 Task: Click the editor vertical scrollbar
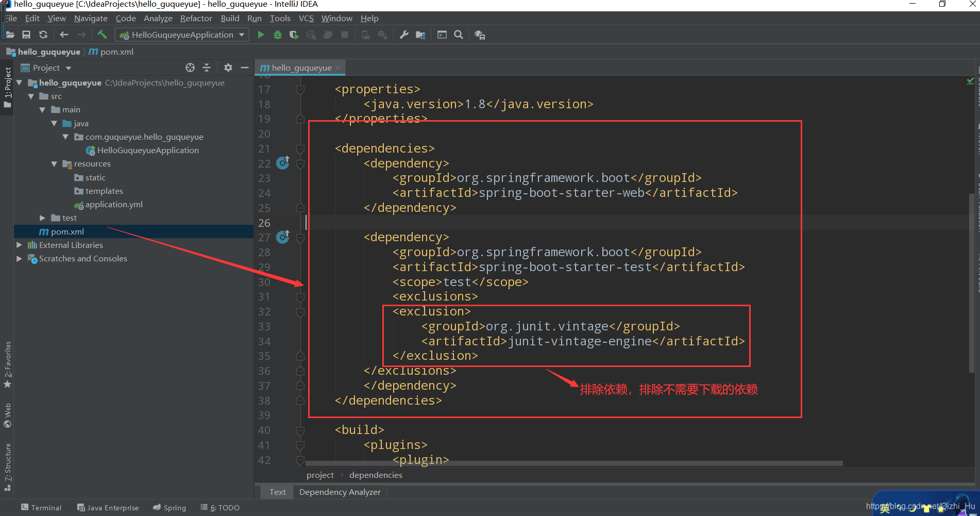[x=972, y=282]
